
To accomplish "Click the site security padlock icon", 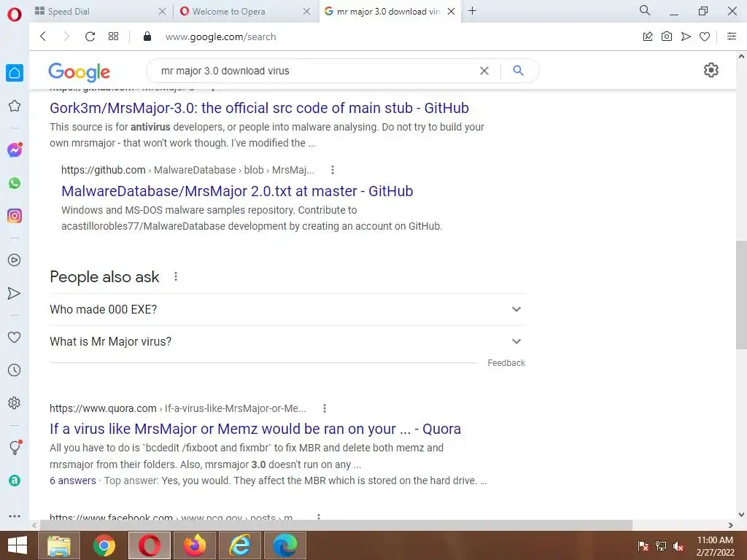I will pos(147,36).
